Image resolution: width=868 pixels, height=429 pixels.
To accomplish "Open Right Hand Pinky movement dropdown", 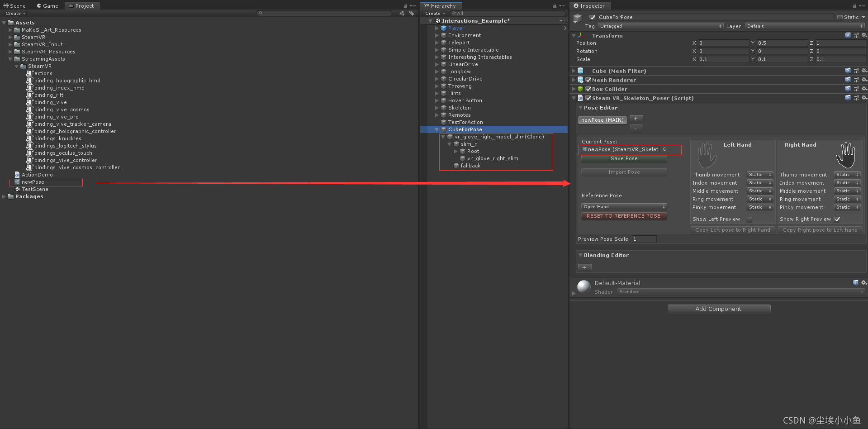I will (x=847, y=207).
